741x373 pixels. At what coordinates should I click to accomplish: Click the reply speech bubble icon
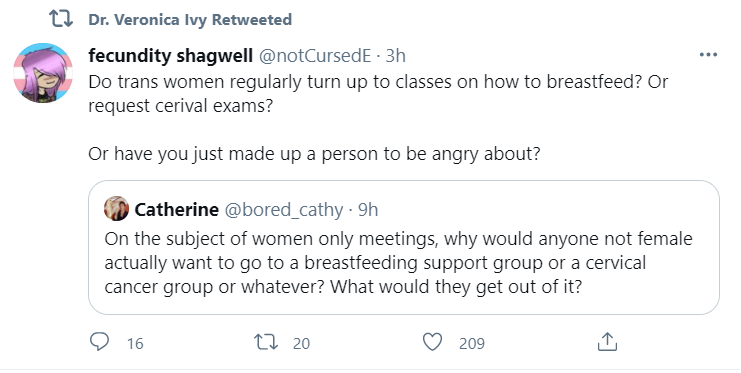pyautogui.click(x=99, y=342)
